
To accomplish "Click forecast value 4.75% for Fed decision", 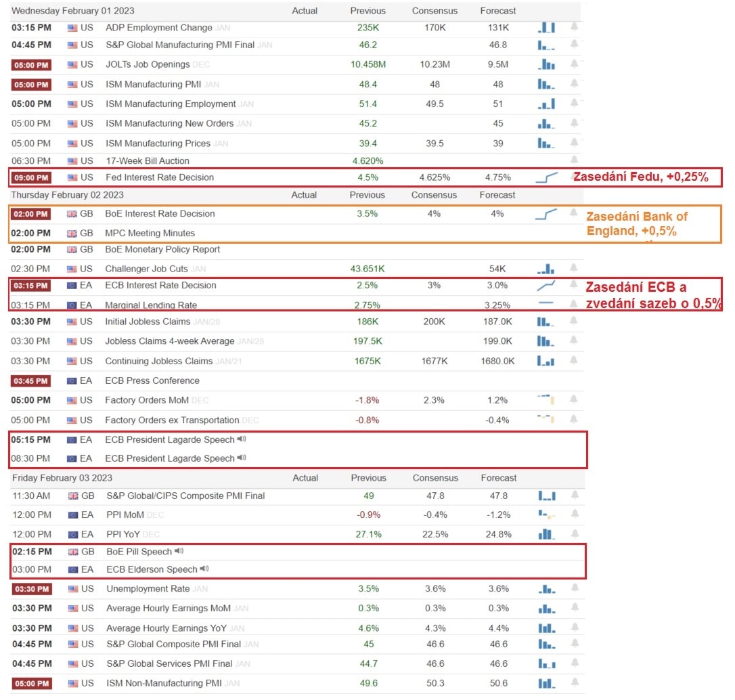I will (x=498, y=177).
